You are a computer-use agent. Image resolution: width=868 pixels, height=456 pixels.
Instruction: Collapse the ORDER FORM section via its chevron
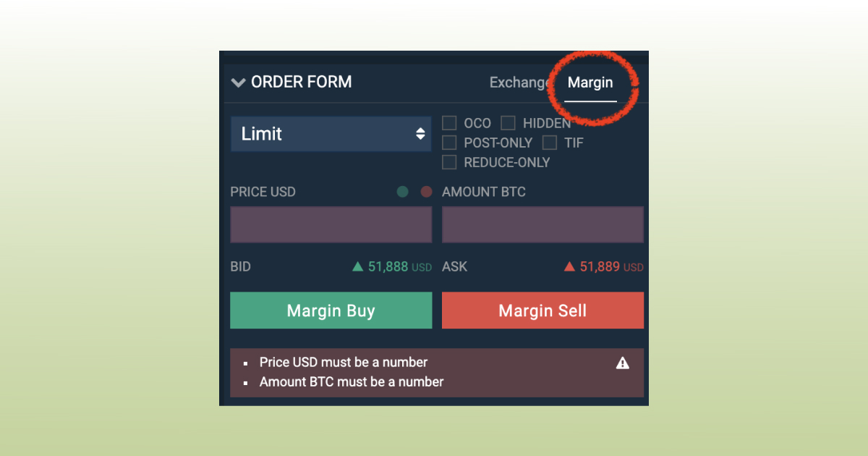coord(239,82)
